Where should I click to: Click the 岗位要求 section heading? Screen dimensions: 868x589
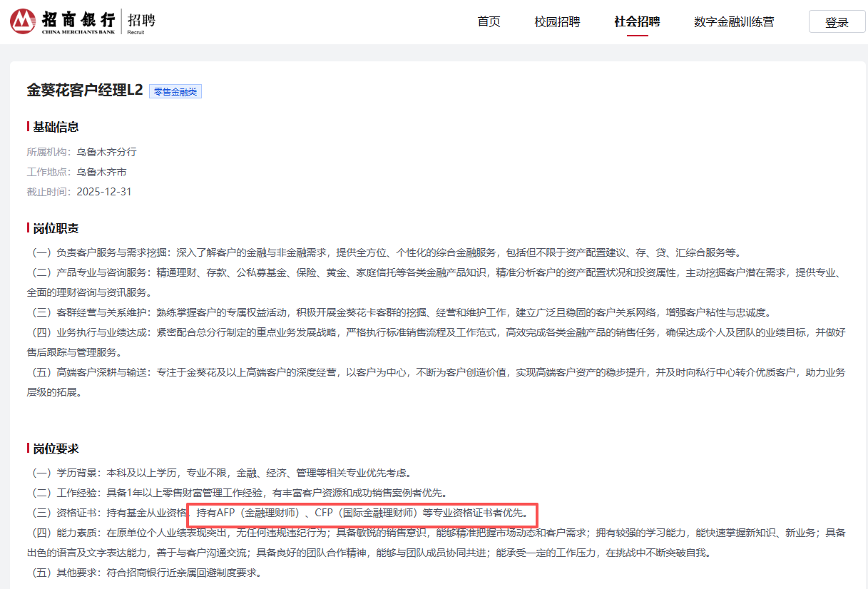point(56,449)
